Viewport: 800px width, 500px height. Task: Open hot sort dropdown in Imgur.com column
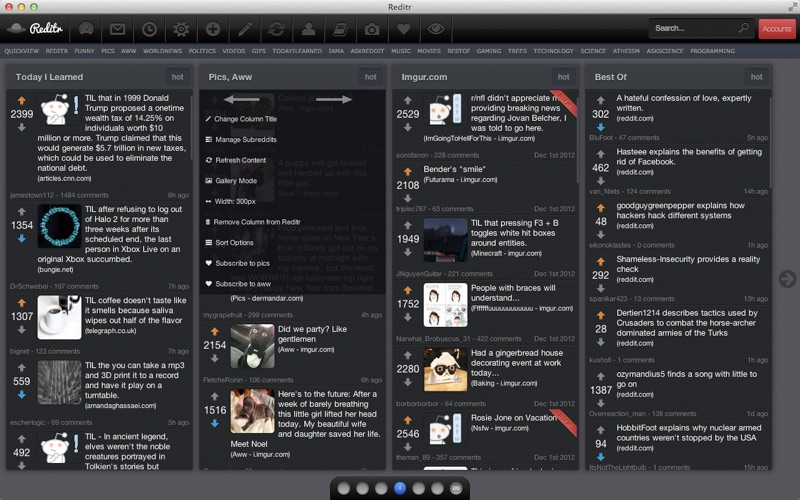click(563, 77)
